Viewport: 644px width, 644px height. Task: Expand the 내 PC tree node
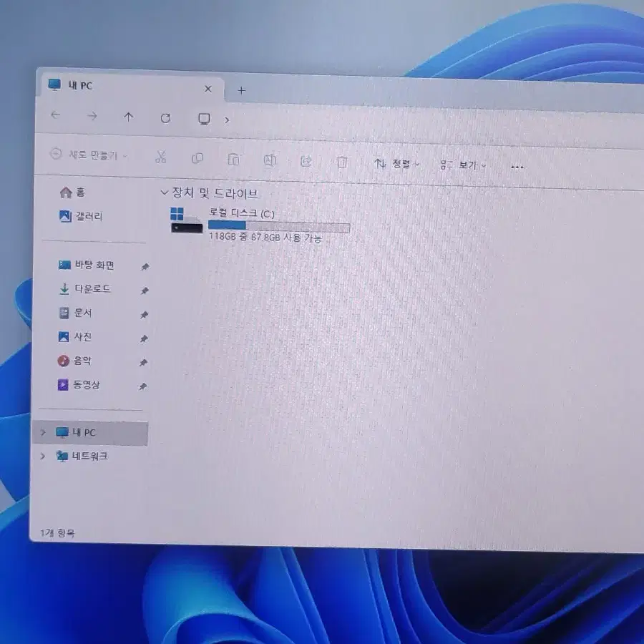click(43, 432)
